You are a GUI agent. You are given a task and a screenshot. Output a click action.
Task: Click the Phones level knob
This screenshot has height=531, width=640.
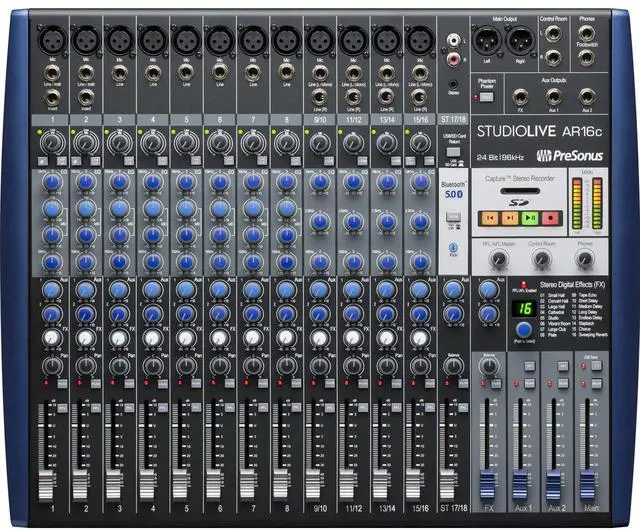pos(586,260)
